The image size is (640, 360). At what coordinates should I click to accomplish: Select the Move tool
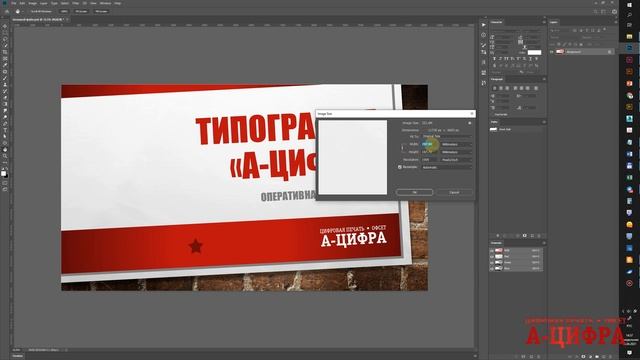coord(4,26)
